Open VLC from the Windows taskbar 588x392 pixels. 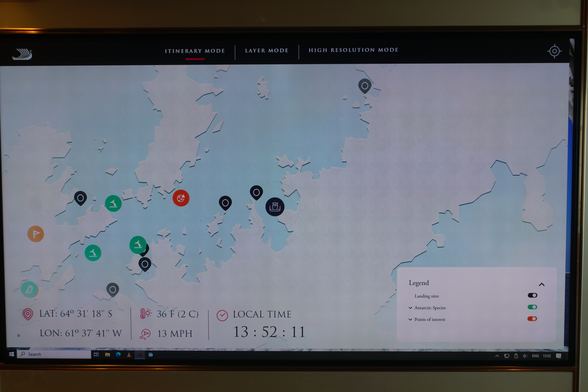coord(129,354)
